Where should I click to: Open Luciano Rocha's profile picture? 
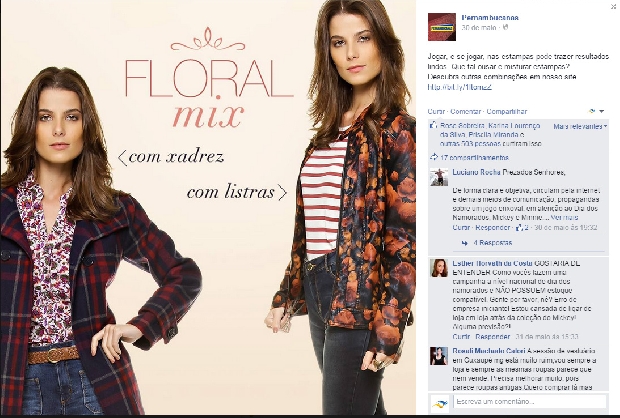click(439, 177)
